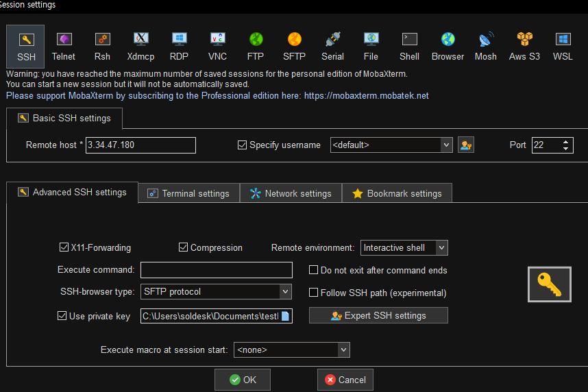This screenshot has height=392, width=588.
Task: Open the username <default> dropdown
Action: click(x=446, y=145)
